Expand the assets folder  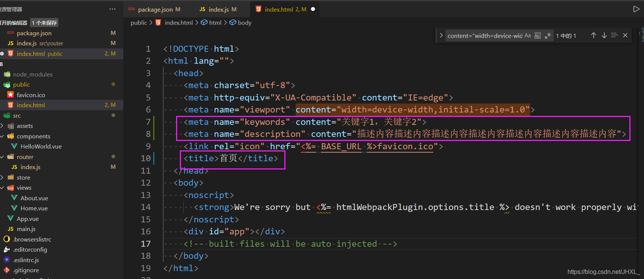tap(61, 126)
